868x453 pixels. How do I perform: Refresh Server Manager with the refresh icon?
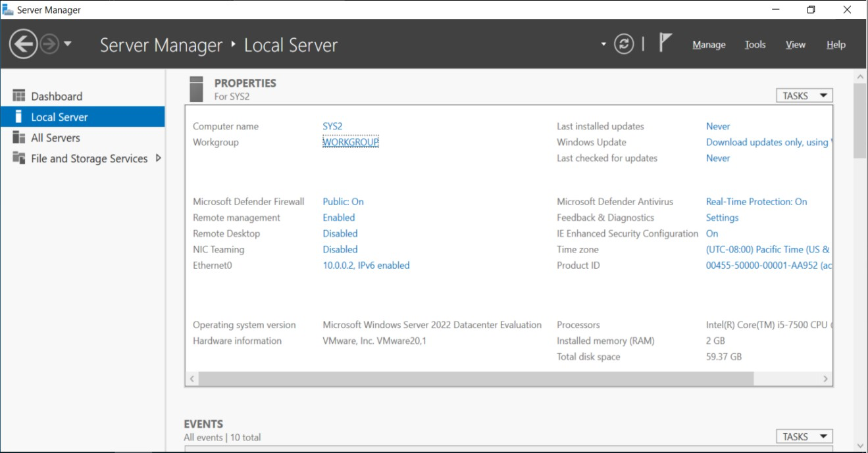pos(624,44)
